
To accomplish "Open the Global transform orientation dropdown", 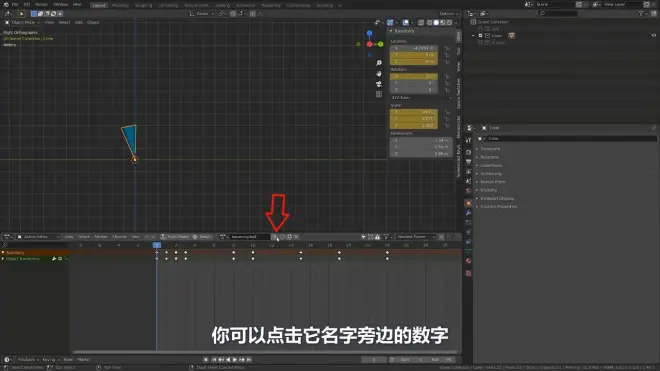I will tap(202, 13).
